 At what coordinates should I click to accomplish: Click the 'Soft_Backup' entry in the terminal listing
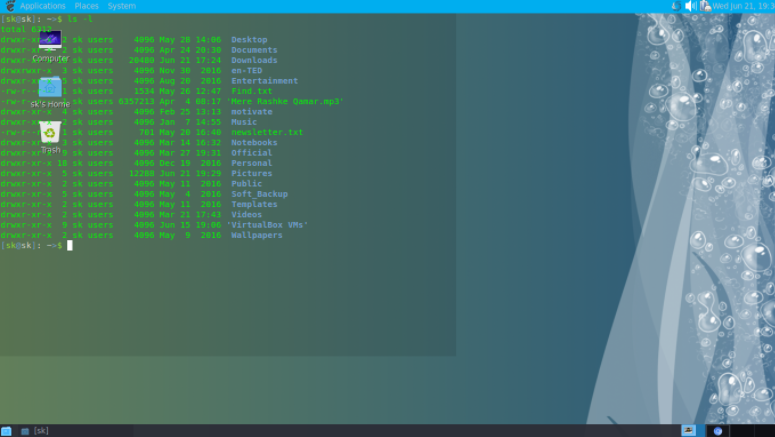point(259,194)
